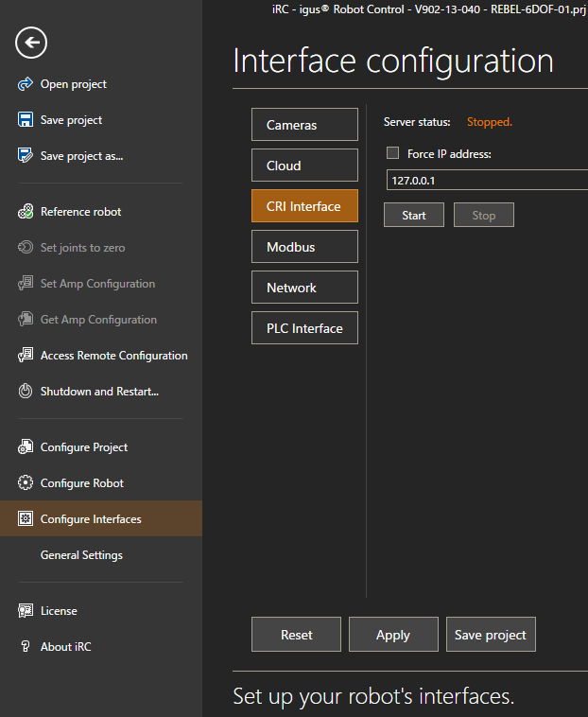Click the Save project floppy icon
The height and width of the screenshot is (717, 588).
pyautogui.click(x=26, y=120)
